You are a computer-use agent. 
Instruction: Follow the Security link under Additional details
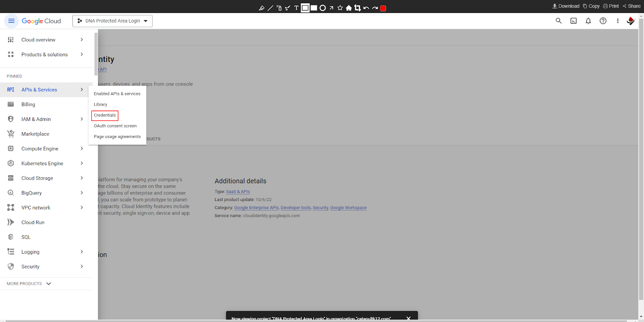click(x=320, y=208)
